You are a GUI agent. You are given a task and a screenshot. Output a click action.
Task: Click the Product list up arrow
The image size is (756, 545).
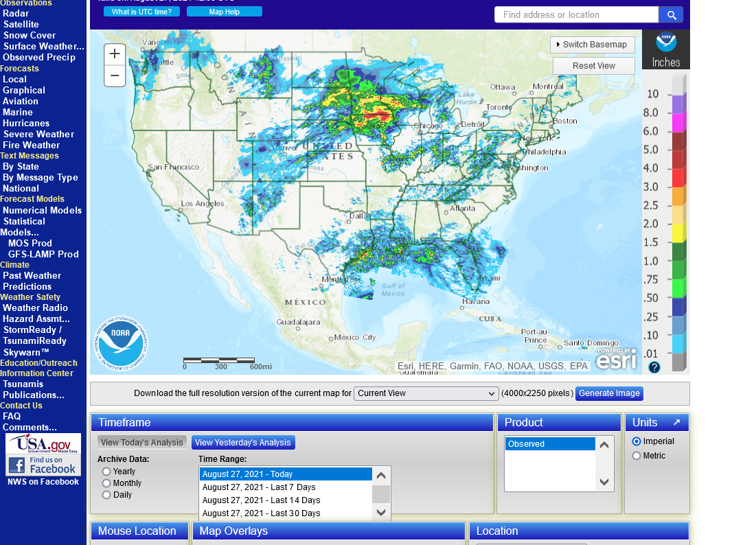604,445
